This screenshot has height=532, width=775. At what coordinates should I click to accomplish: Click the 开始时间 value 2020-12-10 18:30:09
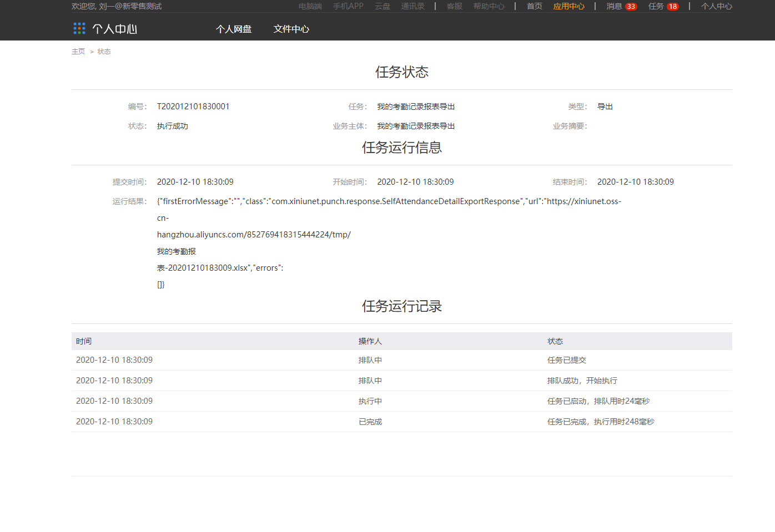pyautogui.click(x=415, y=182)
